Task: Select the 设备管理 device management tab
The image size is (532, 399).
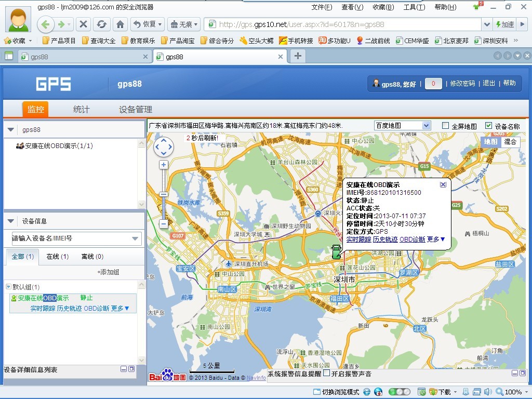Action: [x=136, y=109]
